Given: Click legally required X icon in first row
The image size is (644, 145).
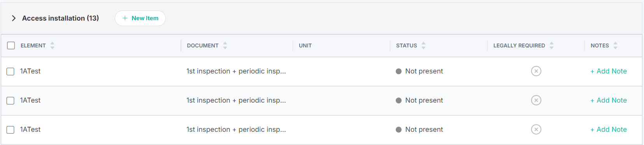Looking at the screenshot, I should tap(536, 71).
